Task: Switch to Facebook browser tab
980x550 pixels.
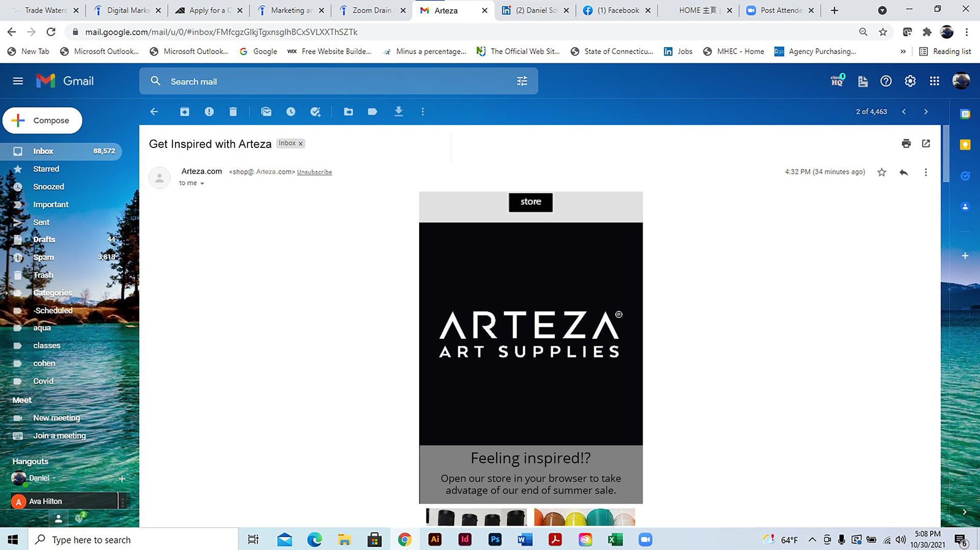Action: [618, 10]
